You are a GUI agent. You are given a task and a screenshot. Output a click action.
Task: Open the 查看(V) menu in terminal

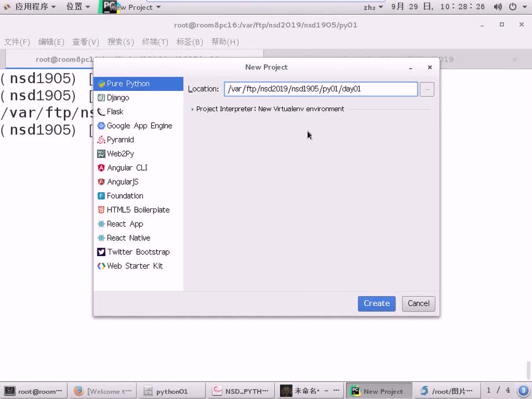(86, 42)
